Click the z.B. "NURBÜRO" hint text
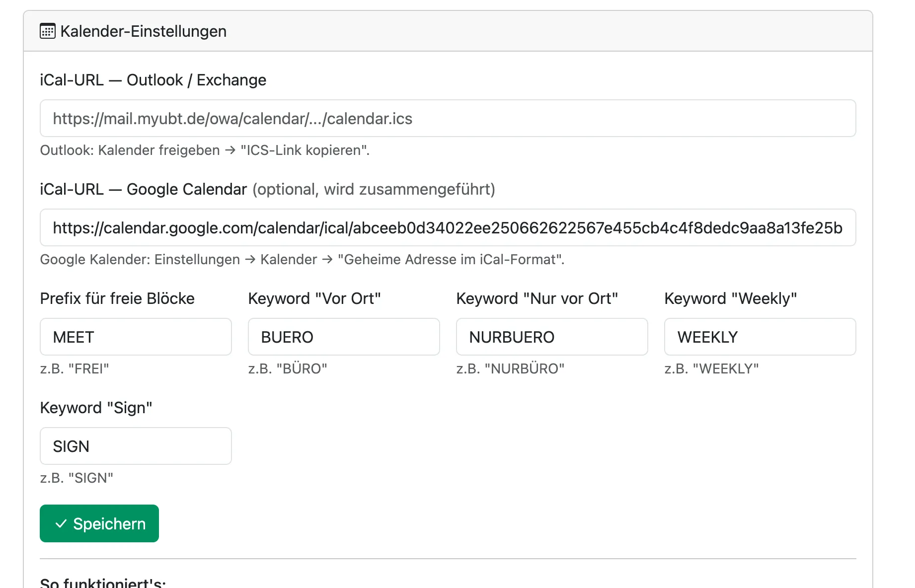Screen dimensions: 915x588 pos(510,368)
